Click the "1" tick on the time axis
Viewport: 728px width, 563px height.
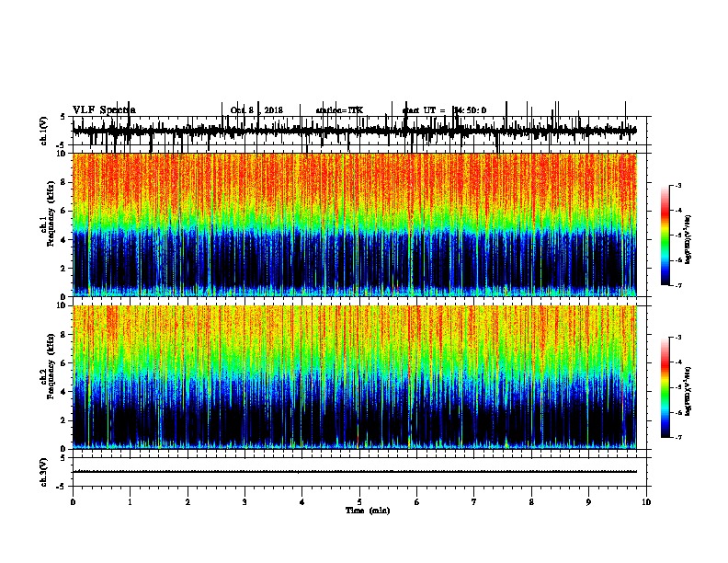[x=130, y=502]
